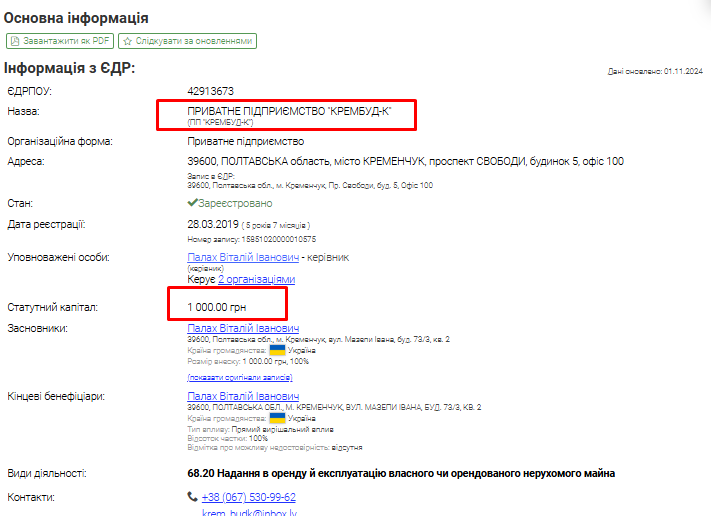Click the krem_budk email address link
This screenshot has height=516, width=711.
point(240,512)
